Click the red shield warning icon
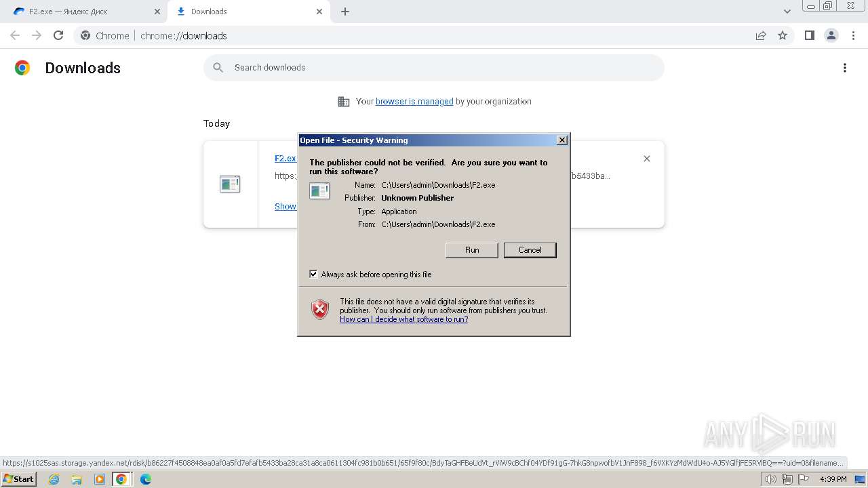 [320, 310]
